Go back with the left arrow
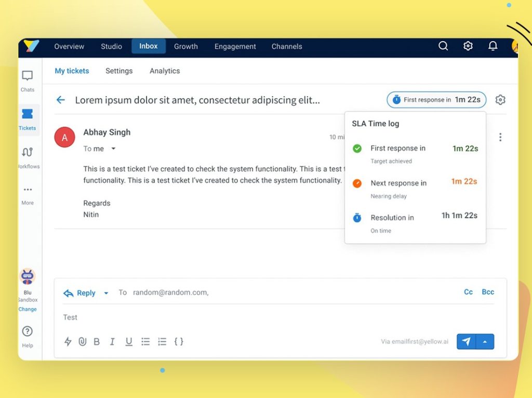The height and width of the screenshot is (398, 532). click(60, 100)
